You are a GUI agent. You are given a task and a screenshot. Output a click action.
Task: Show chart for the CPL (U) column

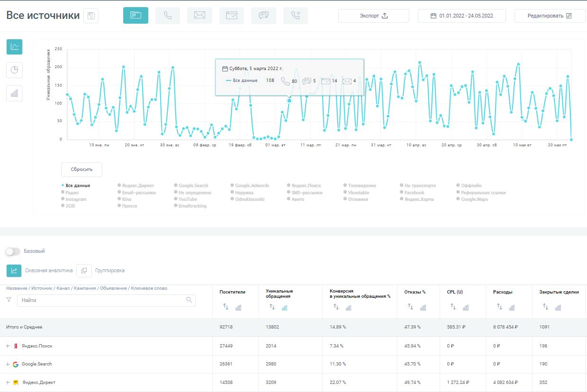coord(466,308)
